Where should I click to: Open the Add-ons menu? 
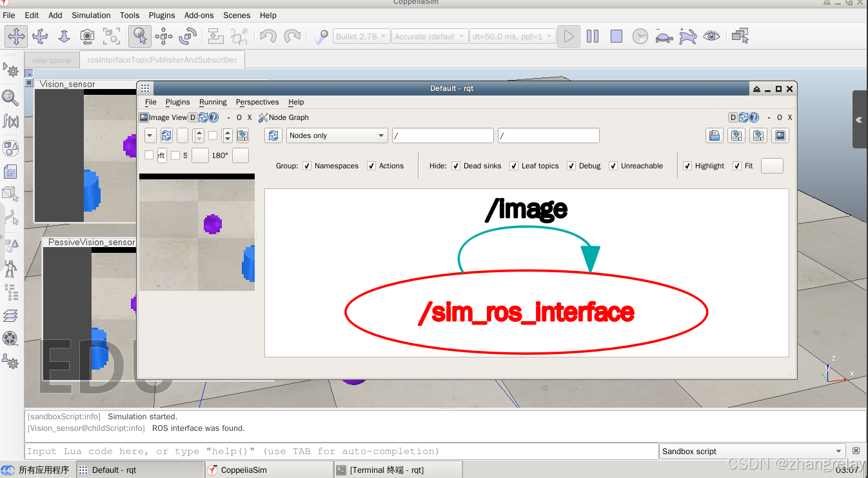click(199, 15)
